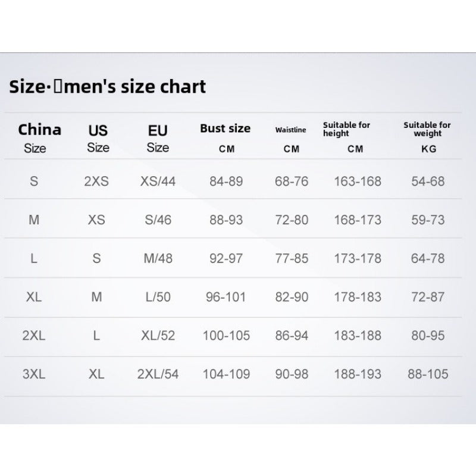
Task: Select the China size XL cell
Action: 34,296
